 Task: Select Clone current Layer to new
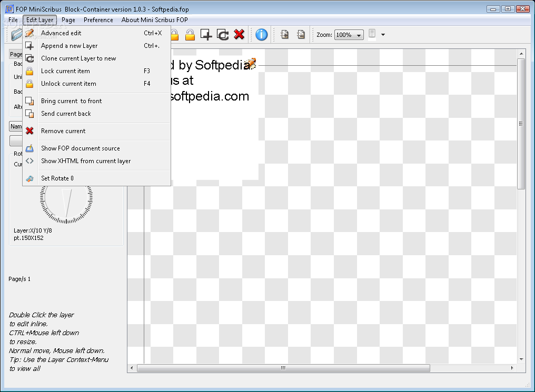point(96,58)
